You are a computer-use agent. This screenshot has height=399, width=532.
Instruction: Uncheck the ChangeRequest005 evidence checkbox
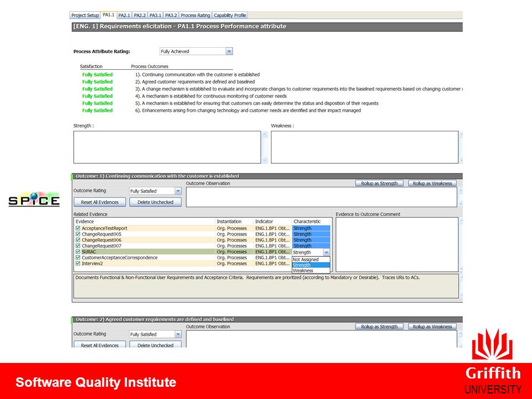[78, 234]
